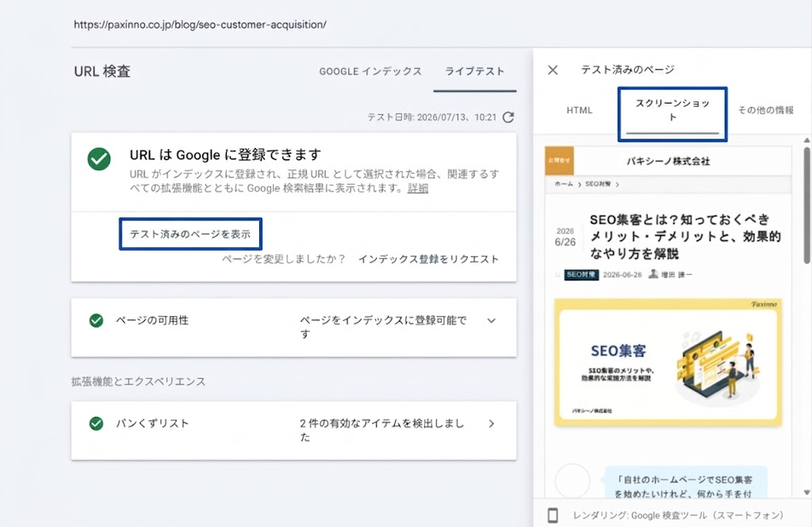Screen dimensions: 812x527
Task: Click the SEO対策 category tag in preview
Action: 581,274
